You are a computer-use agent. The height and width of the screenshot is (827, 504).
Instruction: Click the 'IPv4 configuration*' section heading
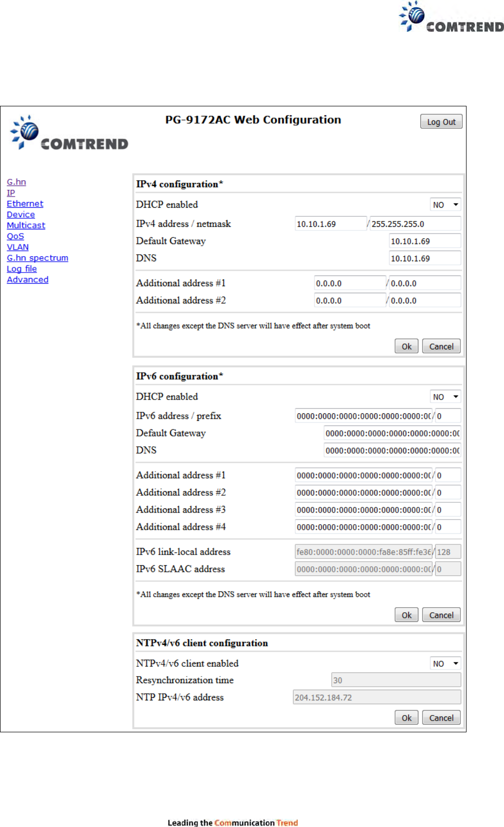coord(179,184)
